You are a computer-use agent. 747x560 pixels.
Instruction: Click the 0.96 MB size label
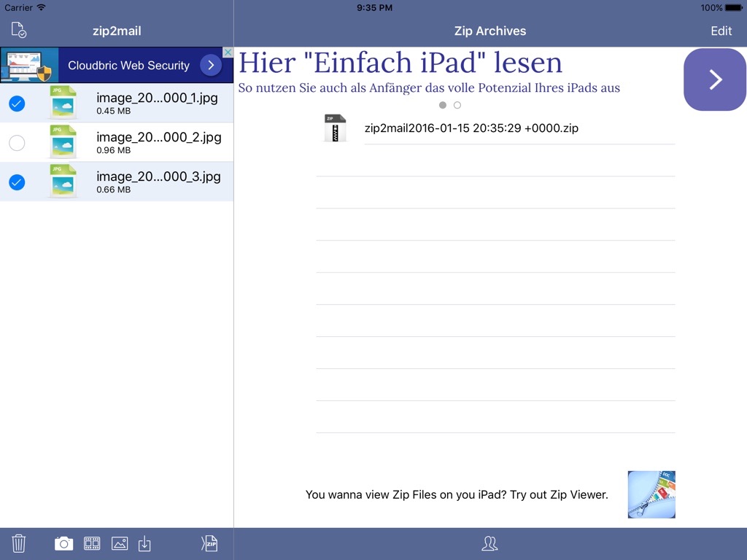[113, 150]
